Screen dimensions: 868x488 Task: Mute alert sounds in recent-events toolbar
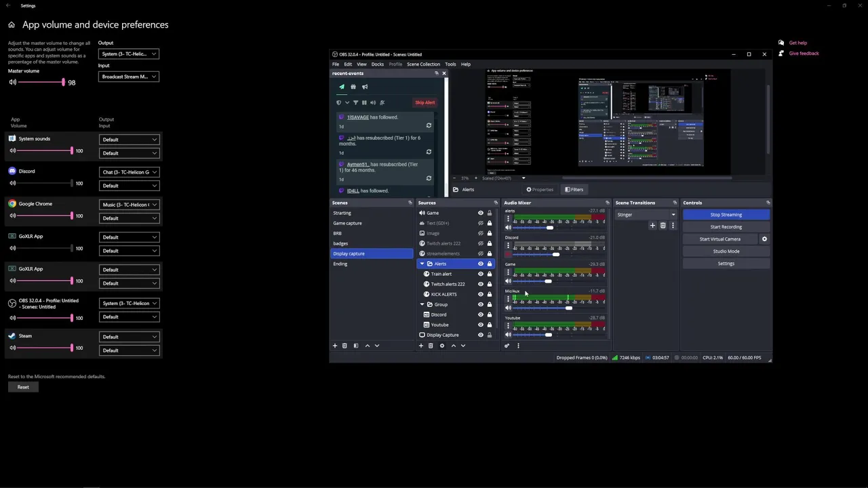coord(373,102)
